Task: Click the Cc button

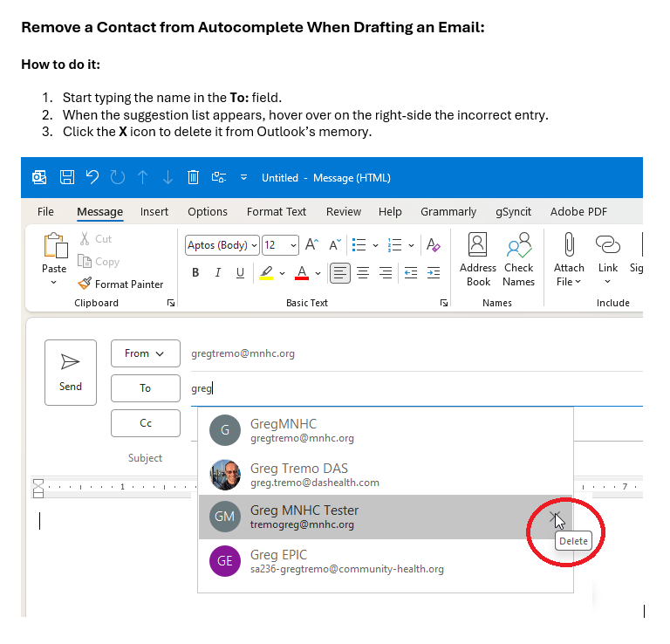Action: pos(145,423)
